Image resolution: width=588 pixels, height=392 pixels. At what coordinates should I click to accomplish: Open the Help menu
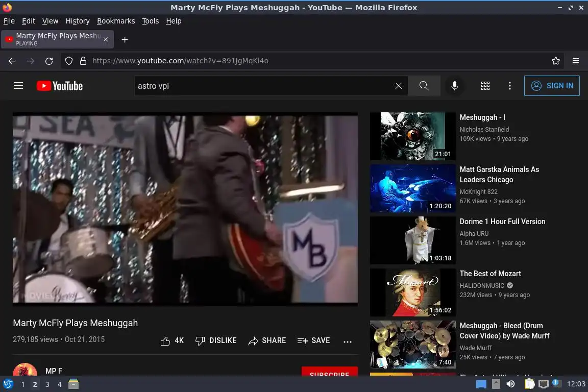pyautogui.click(x=174, y=21)
